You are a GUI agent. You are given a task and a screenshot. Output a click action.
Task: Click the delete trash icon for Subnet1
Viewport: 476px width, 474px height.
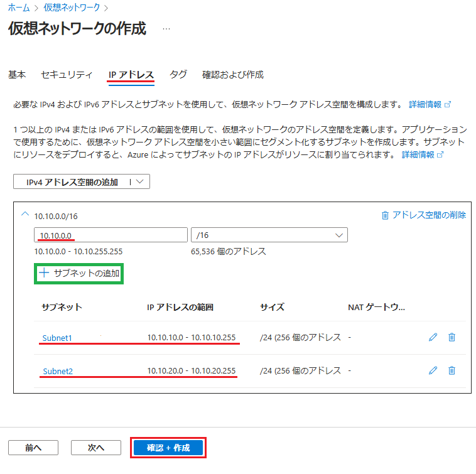coord(452,337)
